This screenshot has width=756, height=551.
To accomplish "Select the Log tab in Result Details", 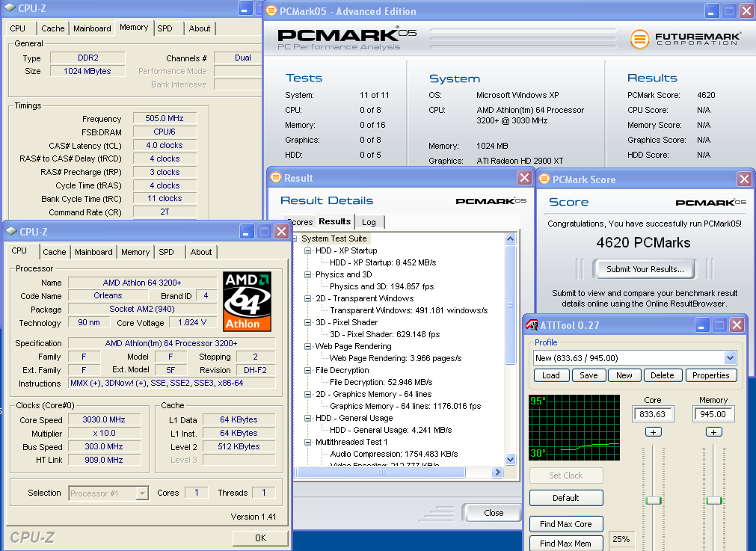I will 369,222.
